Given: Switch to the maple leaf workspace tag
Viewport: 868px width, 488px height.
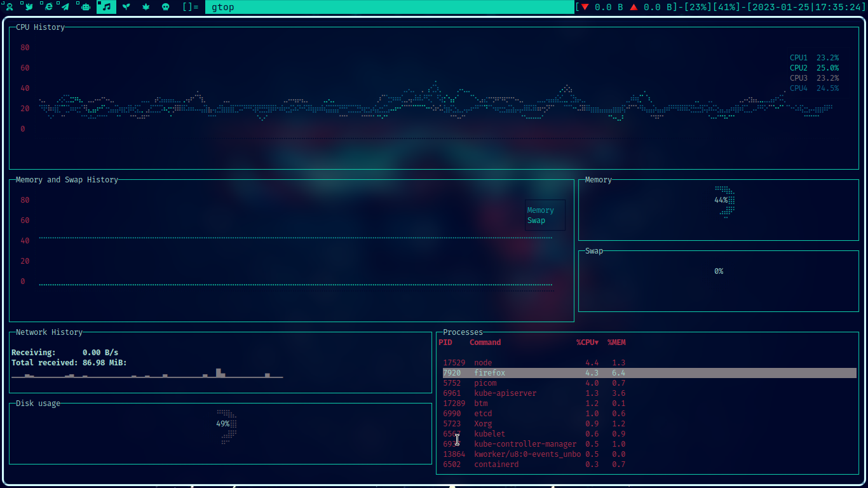Looking at the screenshot, I should click(x=146, y=7).
